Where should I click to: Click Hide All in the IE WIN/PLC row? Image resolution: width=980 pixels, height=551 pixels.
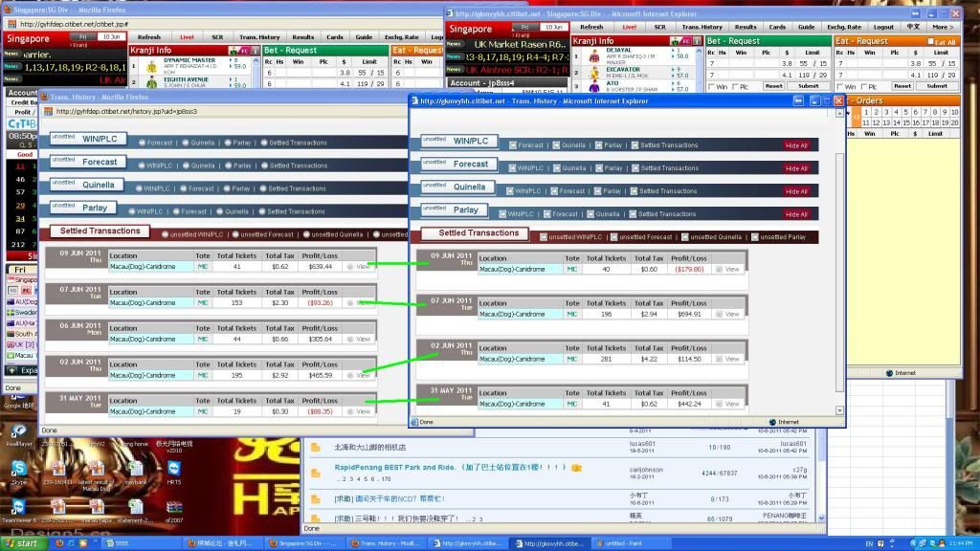[796, 145]
